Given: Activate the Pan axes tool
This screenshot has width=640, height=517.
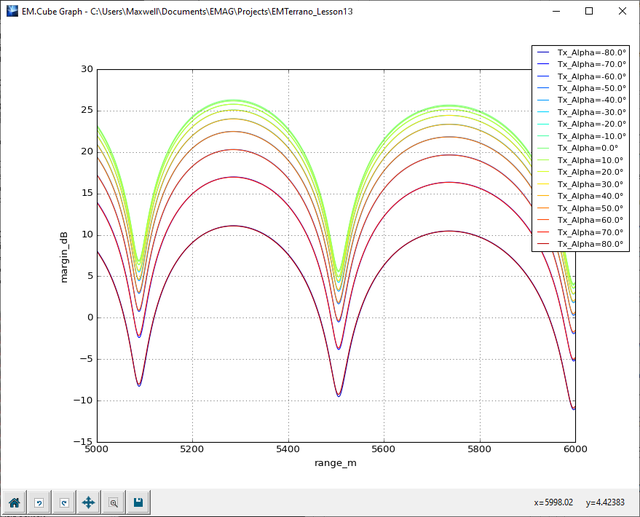Looking at the screenshot, I should pyautogui.click(x=89, y=502).
